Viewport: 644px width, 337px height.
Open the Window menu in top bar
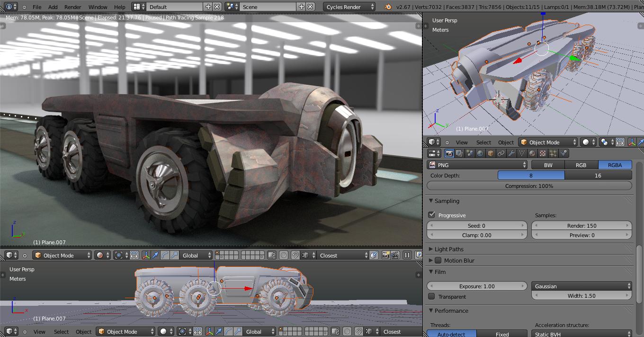98,7
